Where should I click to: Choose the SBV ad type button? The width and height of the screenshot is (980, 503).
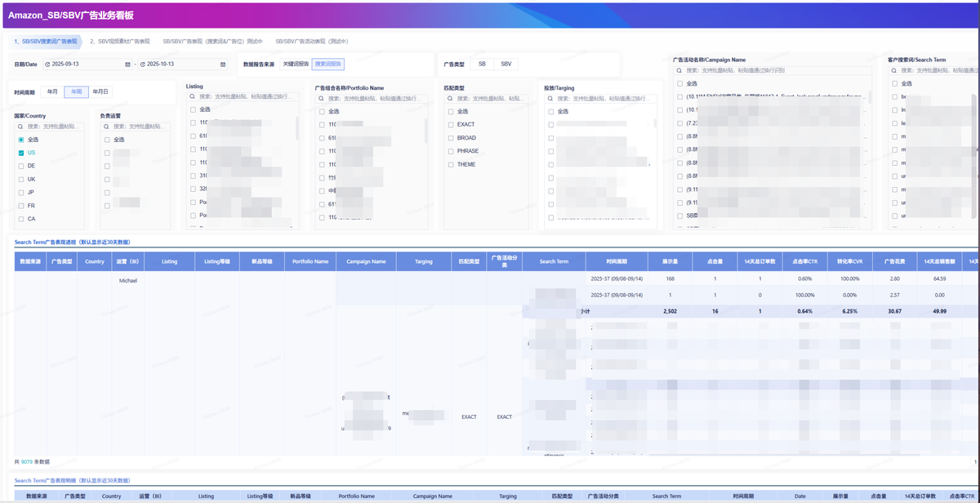click(506, 64)
